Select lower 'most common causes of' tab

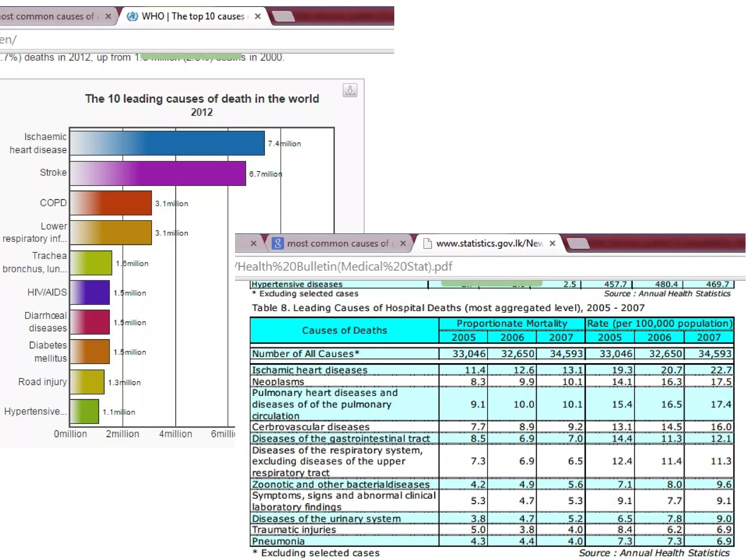pos(337,243)
